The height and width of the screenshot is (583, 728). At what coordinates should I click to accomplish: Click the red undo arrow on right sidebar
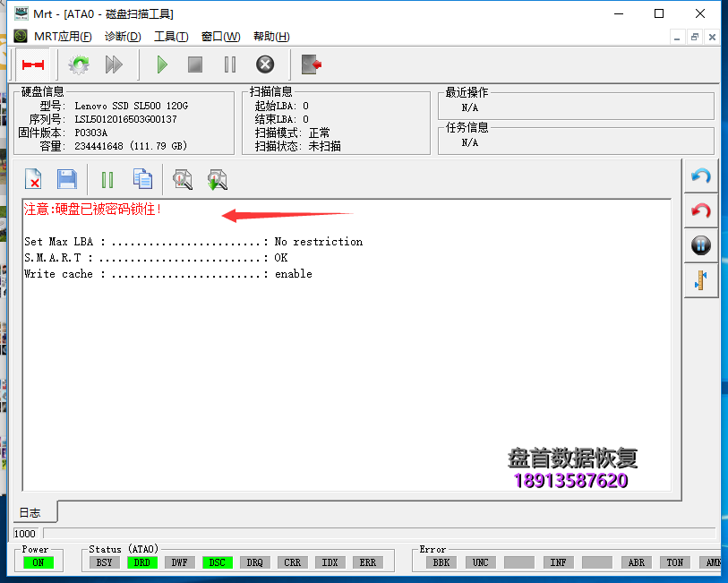(x=701, y=210)
